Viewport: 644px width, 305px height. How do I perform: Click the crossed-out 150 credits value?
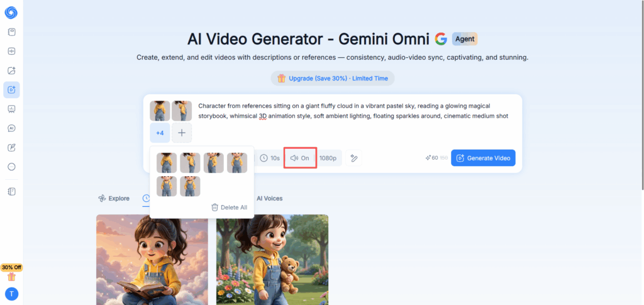(443, 158)
